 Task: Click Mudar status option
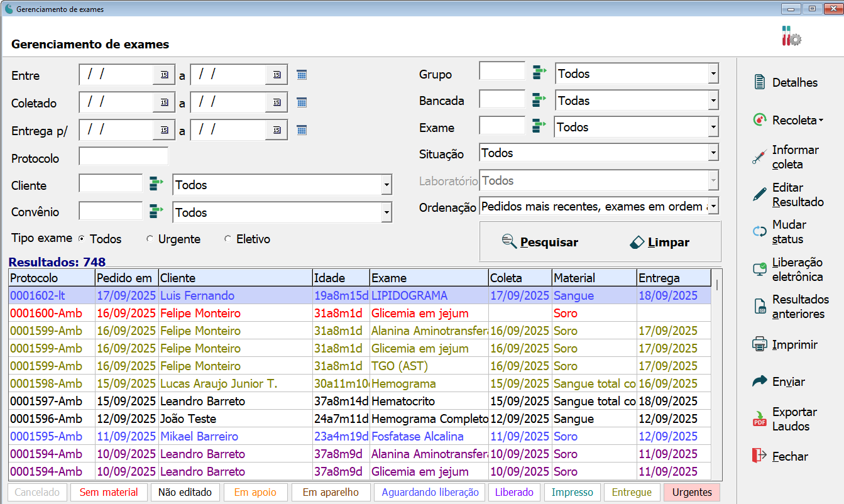click(780, 231)
